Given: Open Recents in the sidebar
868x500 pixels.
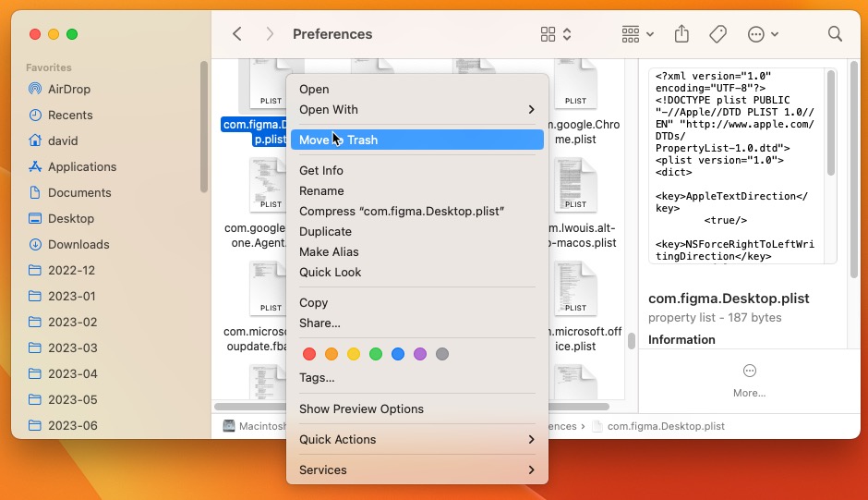Looking at the screenshot, I should coord(70,115).
